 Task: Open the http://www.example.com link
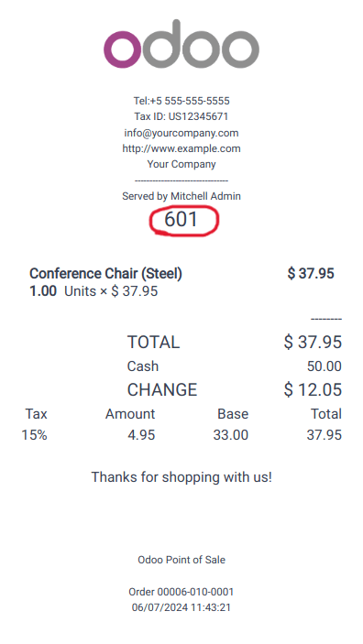[x=181, y=148]
